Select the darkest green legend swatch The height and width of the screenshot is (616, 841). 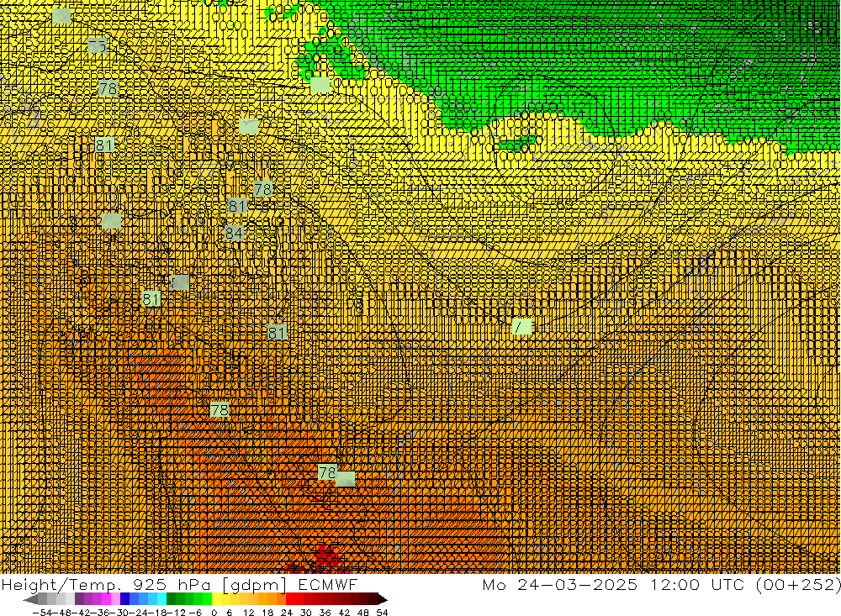[171, 599]
